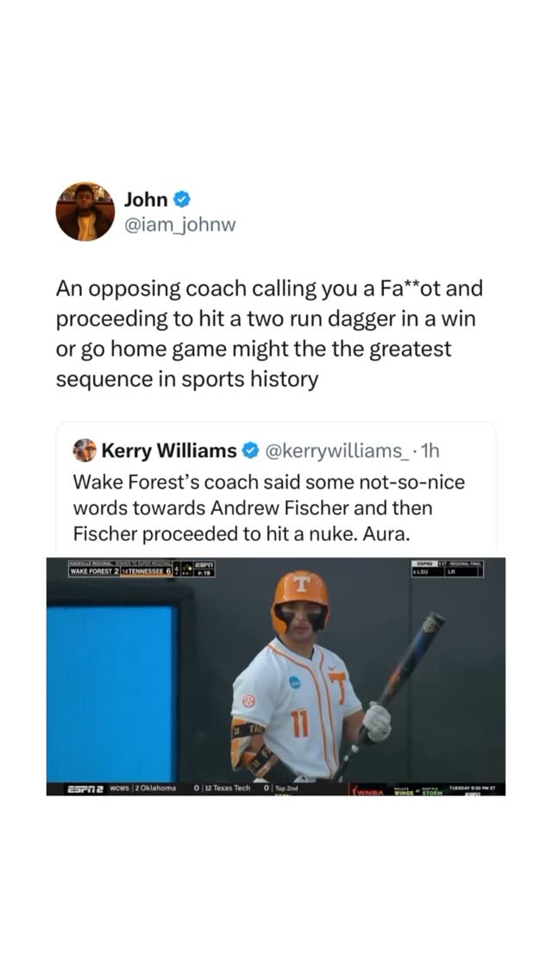This screenshot has width=552, height=980.
Task: Open the @iam_johnw handle
Action: 179,225
